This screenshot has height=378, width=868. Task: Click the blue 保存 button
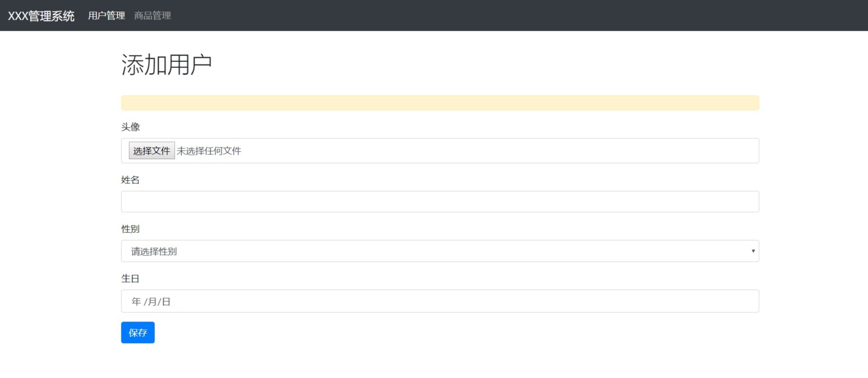click(x=138, y=333)
